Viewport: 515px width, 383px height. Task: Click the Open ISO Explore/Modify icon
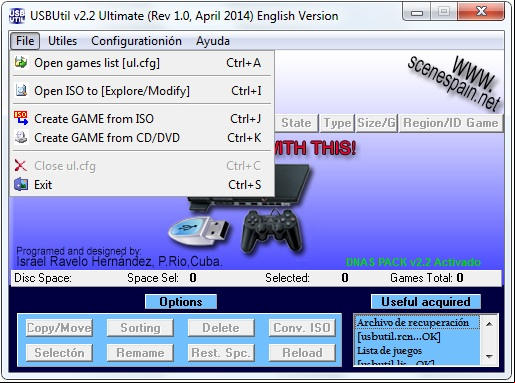click(x=21, y=90)
